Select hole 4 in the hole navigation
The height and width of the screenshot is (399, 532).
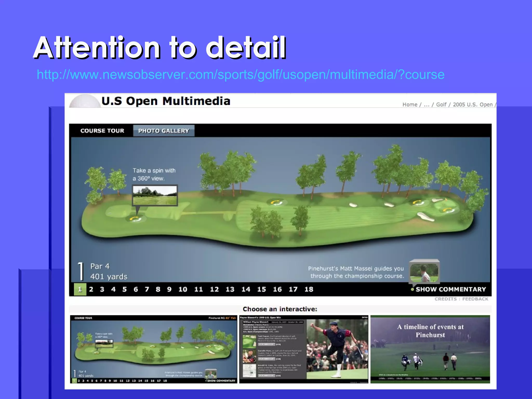tap(113, 289)
